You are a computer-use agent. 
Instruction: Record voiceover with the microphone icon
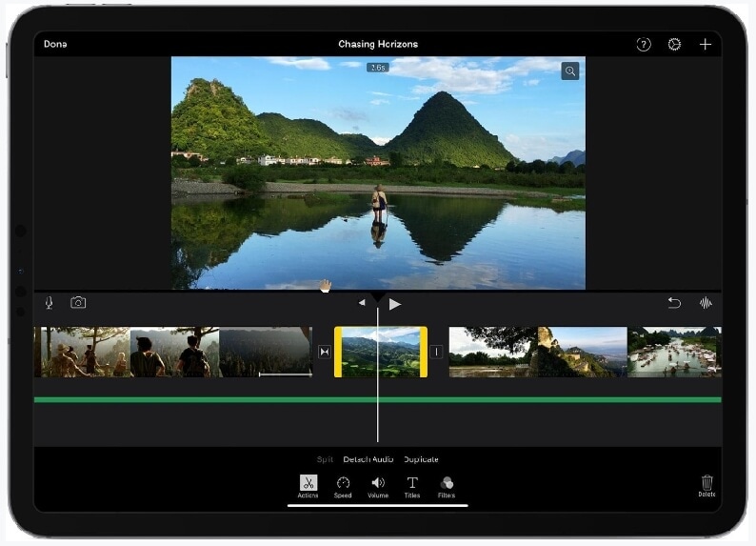click(49, 303)
